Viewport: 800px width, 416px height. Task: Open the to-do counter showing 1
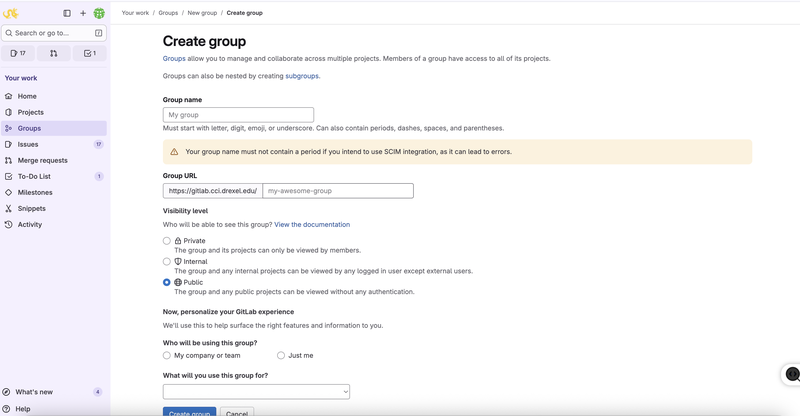[x=90, y=53]
